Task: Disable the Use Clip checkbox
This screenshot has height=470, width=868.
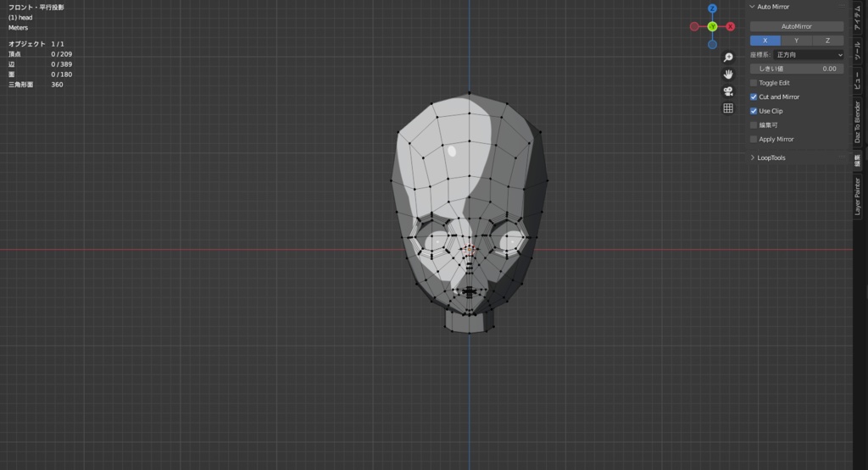Action: pos(754,111)
